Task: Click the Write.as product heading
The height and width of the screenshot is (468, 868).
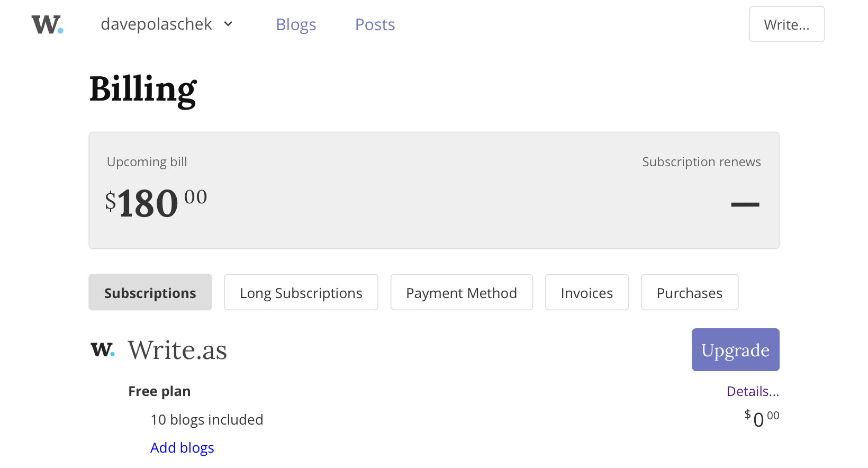Action: pyautogui.click(x=177, y=350)
